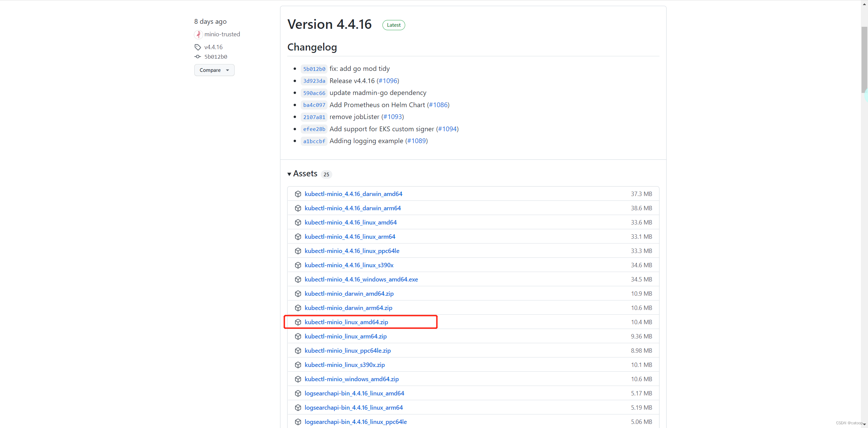Click the commit icon next to 5b012b0

pyautogui.click(x=198, y=57)
